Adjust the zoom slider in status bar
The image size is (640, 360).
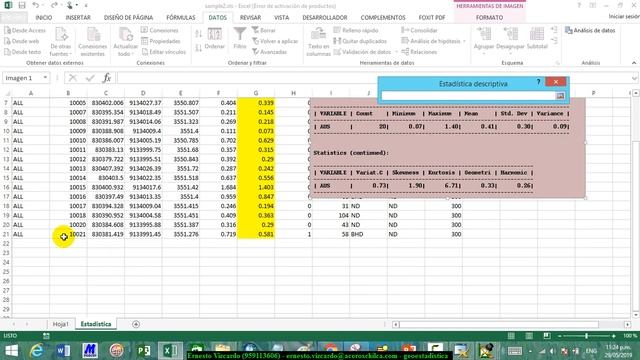point(587,336)
